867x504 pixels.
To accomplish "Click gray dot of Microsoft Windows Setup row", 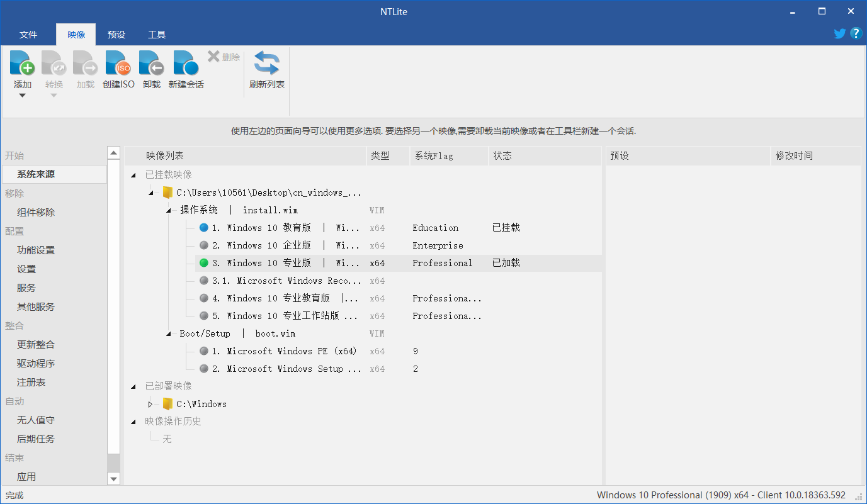I will click(x=203, y=369).
